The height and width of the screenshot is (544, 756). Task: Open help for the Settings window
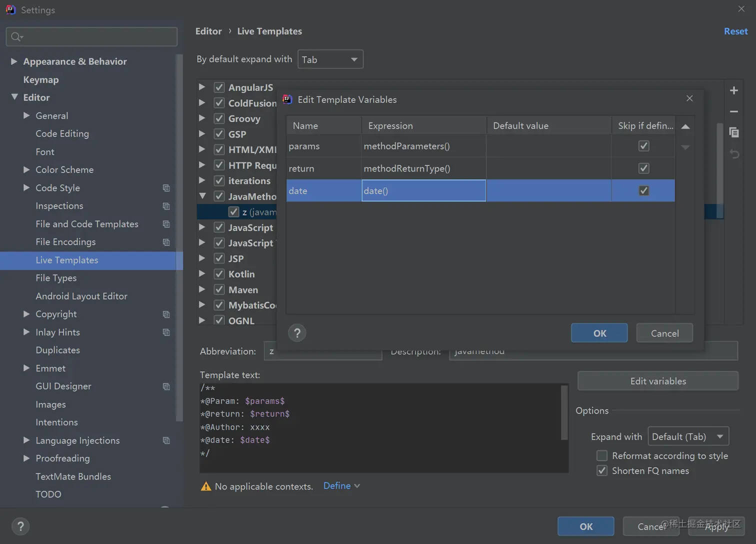[x=20, y=526]
